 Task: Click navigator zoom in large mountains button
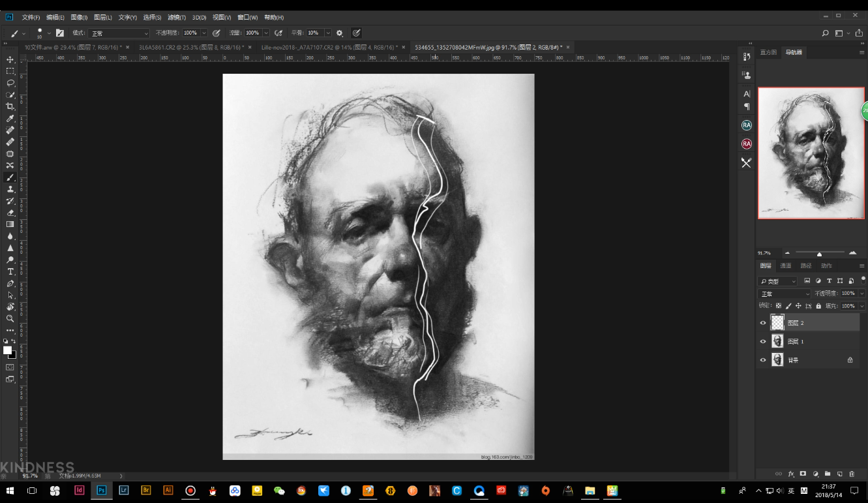852,252
